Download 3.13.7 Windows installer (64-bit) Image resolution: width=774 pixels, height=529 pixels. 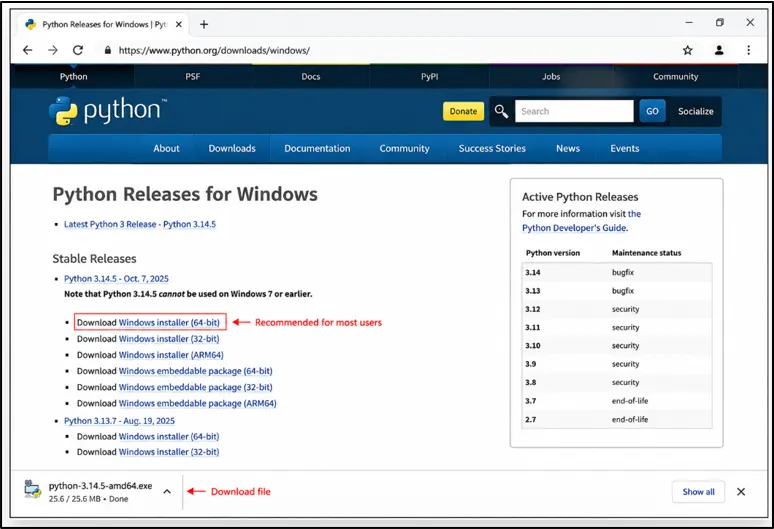169,437
